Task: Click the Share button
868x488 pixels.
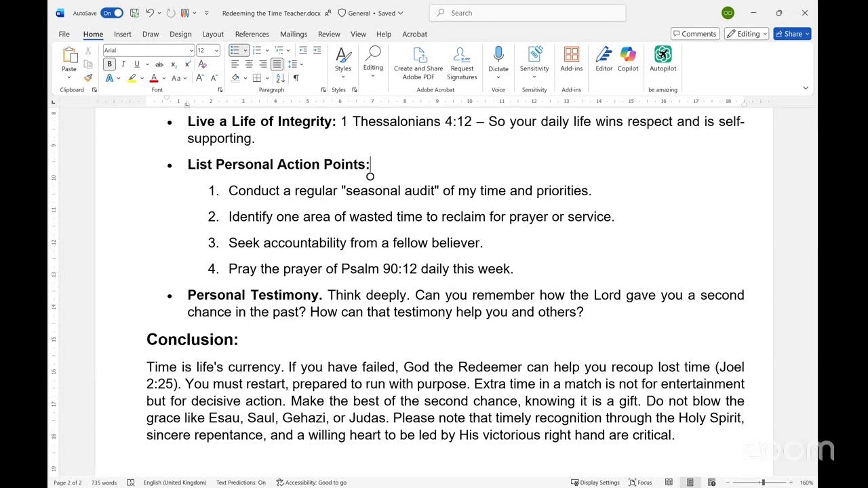Action: coord(792,34)
